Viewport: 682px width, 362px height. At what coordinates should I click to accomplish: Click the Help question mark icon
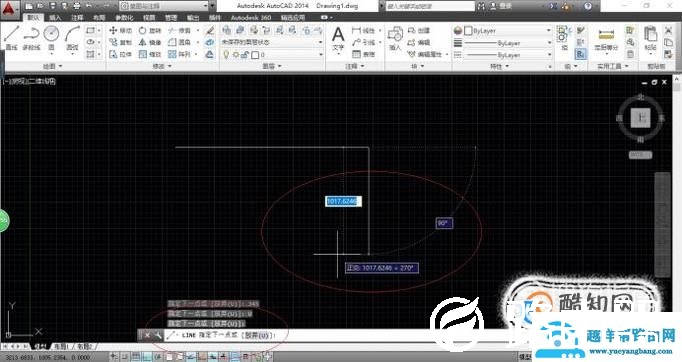point(588,6)
